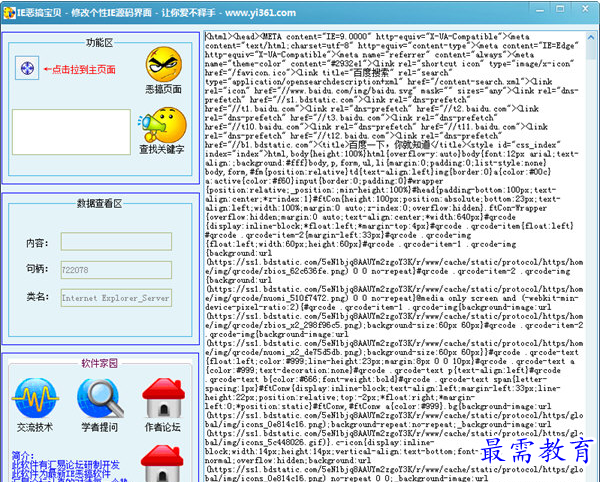Click the 句柄 field showing 722078

116,270
